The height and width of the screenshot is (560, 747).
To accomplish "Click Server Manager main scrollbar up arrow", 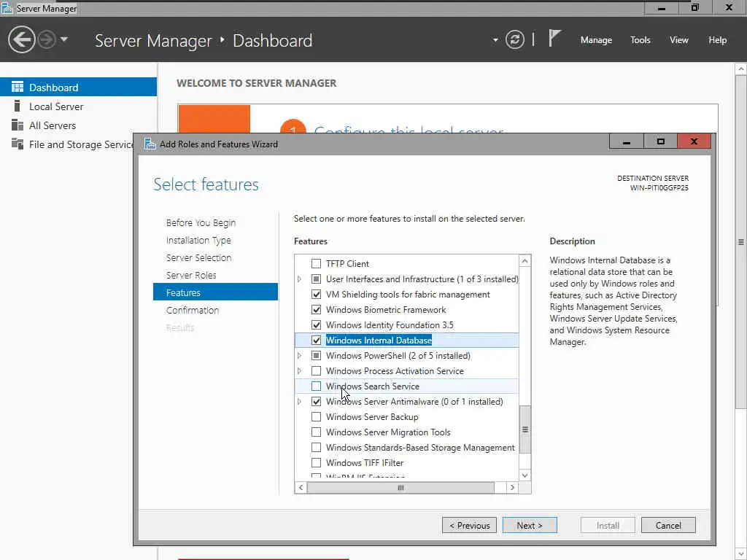I will coord(741,69).
